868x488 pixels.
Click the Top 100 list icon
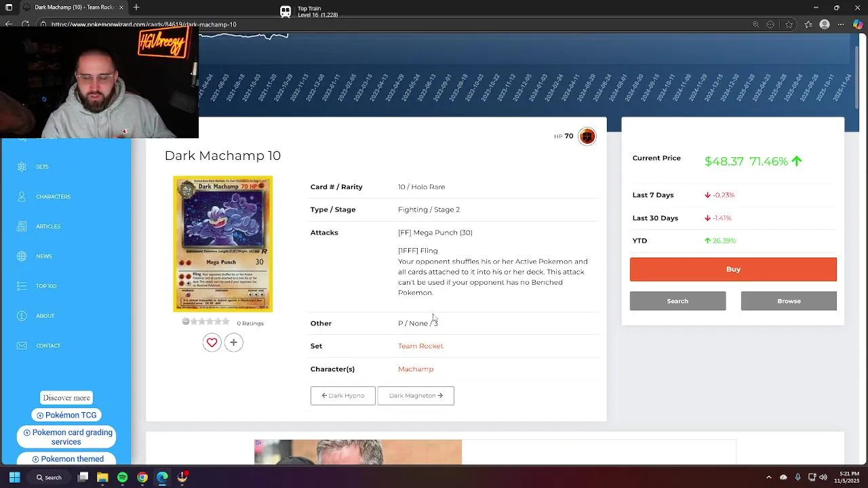(22, 286)
